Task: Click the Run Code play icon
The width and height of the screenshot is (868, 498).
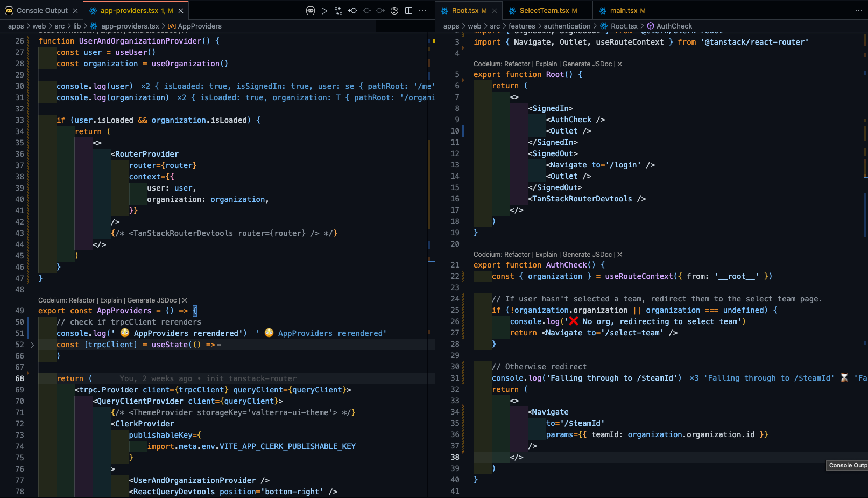Action: pyautogui.click(x=324, y=11)
